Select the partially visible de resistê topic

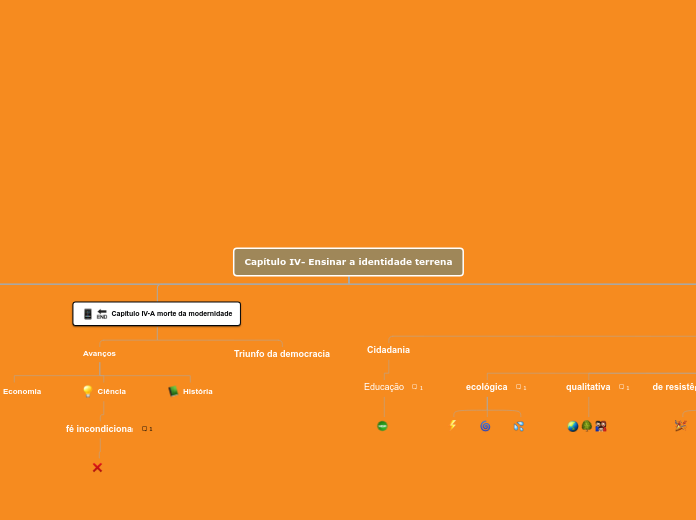[674, 387]
